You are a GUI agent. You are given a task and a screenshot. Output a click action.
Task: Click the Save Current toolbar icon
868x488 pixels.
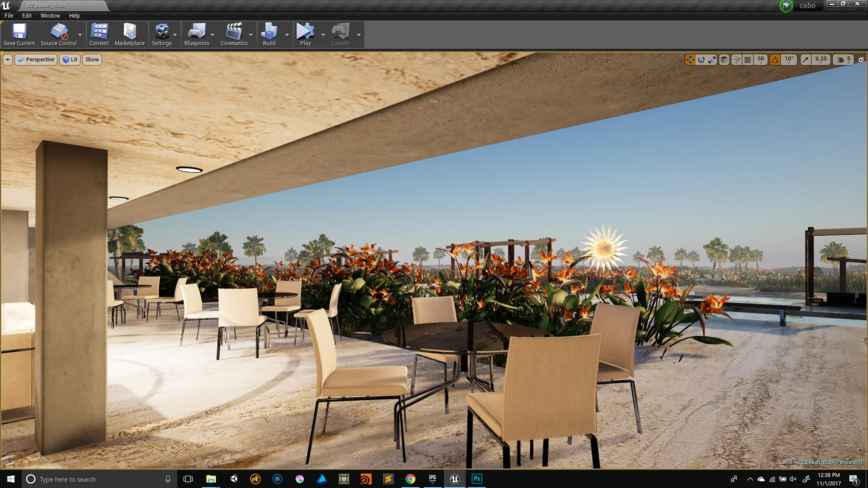pyautogui.click(x=19, y=34)
